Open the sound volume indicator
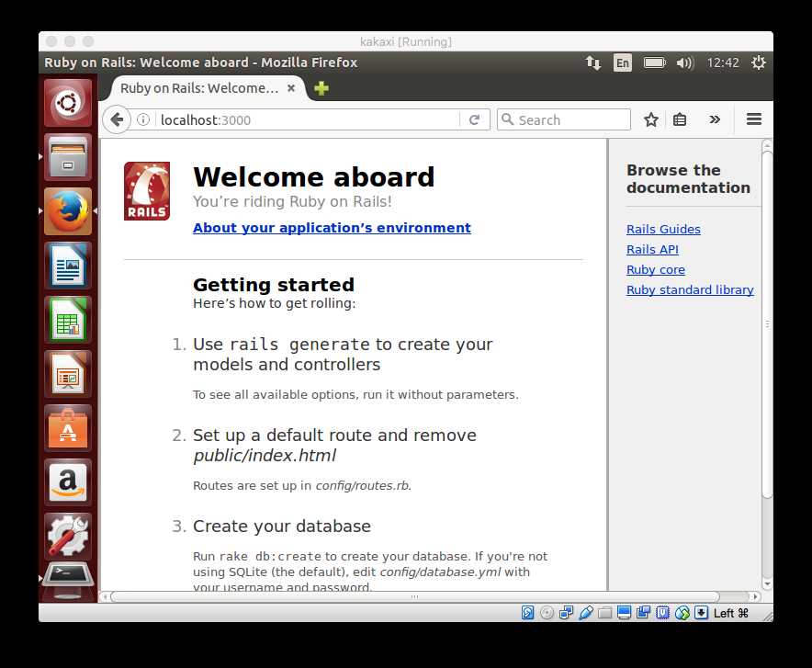Image resolution: width=812 pixels, height=668 pixels. [684, 63]
